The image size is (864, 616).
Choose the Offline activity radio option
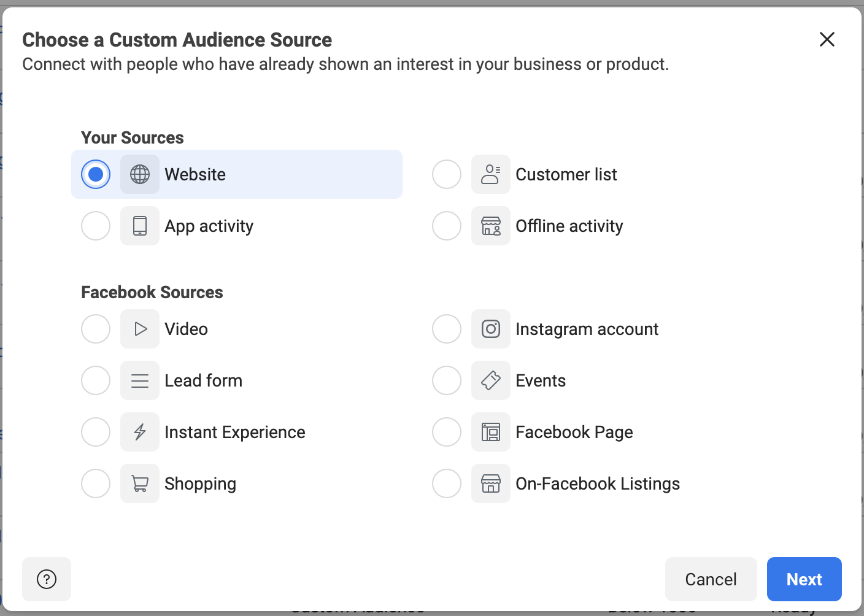[x=447, y=226]
